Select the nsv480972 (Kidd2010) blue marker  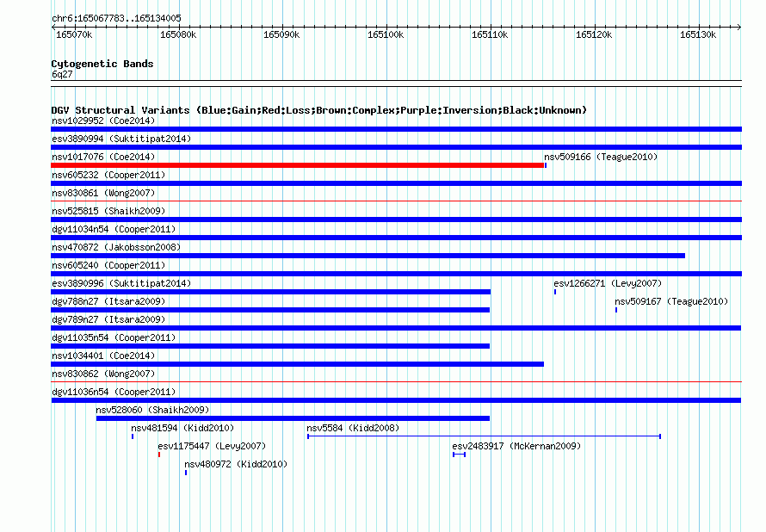186,473
